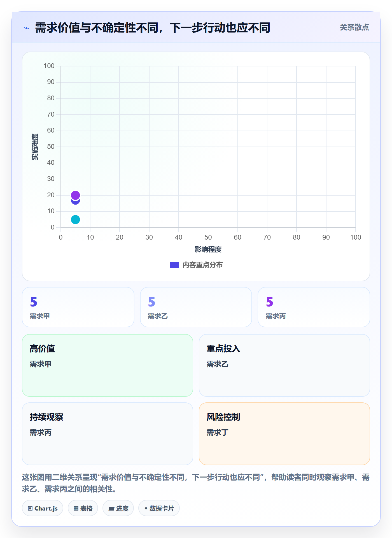Click the 进度 tag chip

[x=118, y=508]
